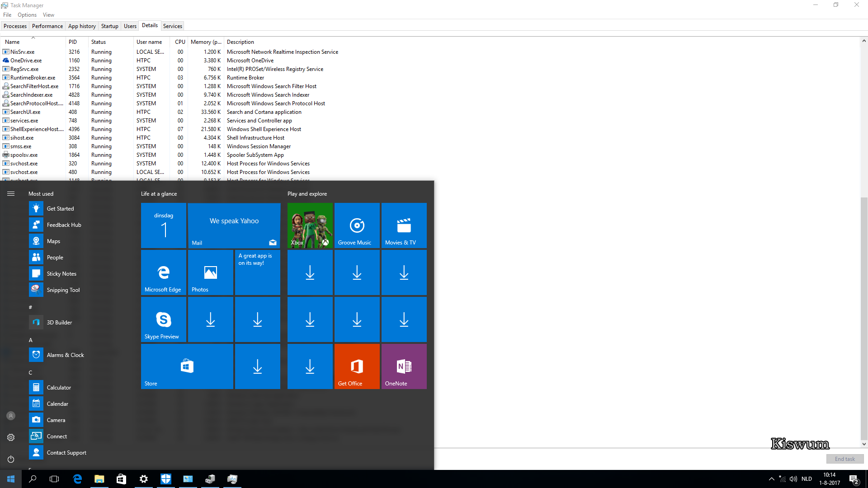This screenshot has width=868, height=488.
Task: Open the File menu in Task Manager
Action: (7, 15)
